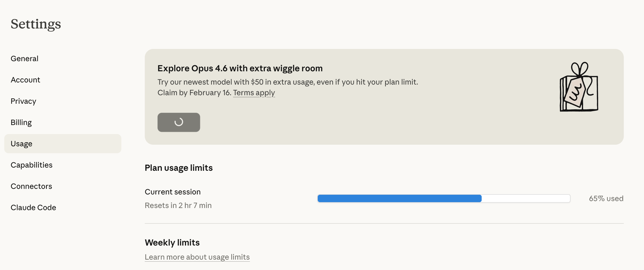Click the Plan usage limits heading

click(x=179, y=168)
